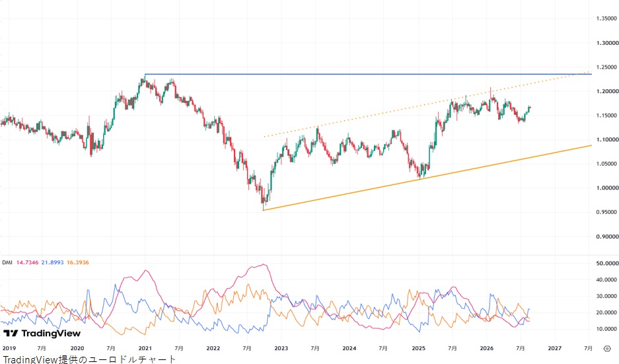Viewport: 619px width, 364px height.
Task: Click the 0.90000 price label
Action: [x=606, y=237]
